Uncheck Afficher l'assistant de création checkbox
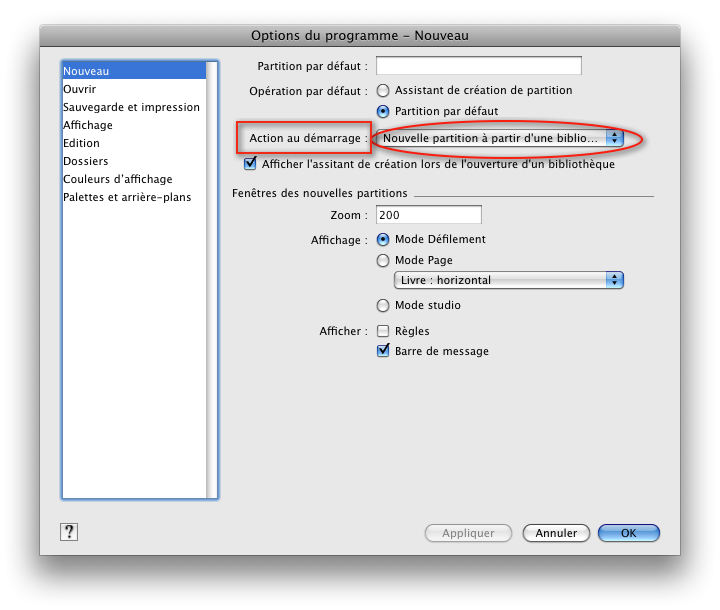 (251, 164)
